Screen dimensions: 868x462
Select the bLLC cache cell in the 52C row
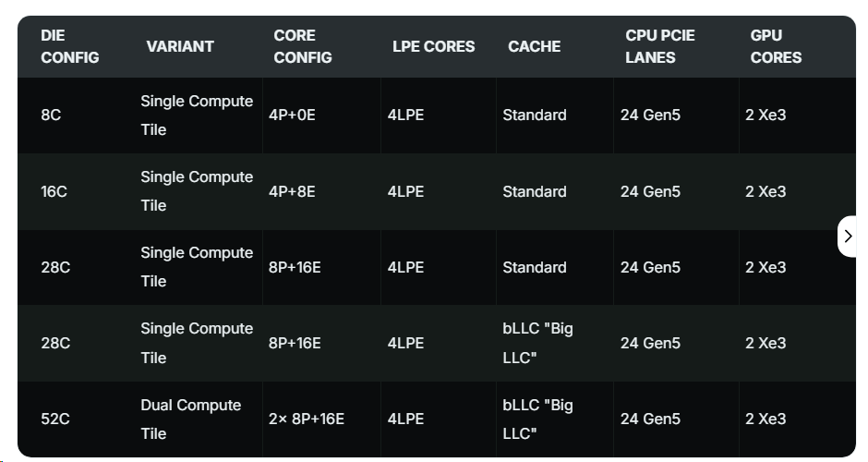tap(538, 419)
